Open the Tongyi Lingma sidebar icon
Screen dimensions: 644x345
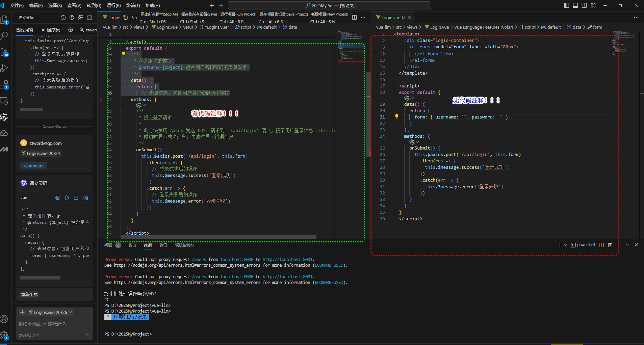tap(4, 117)
